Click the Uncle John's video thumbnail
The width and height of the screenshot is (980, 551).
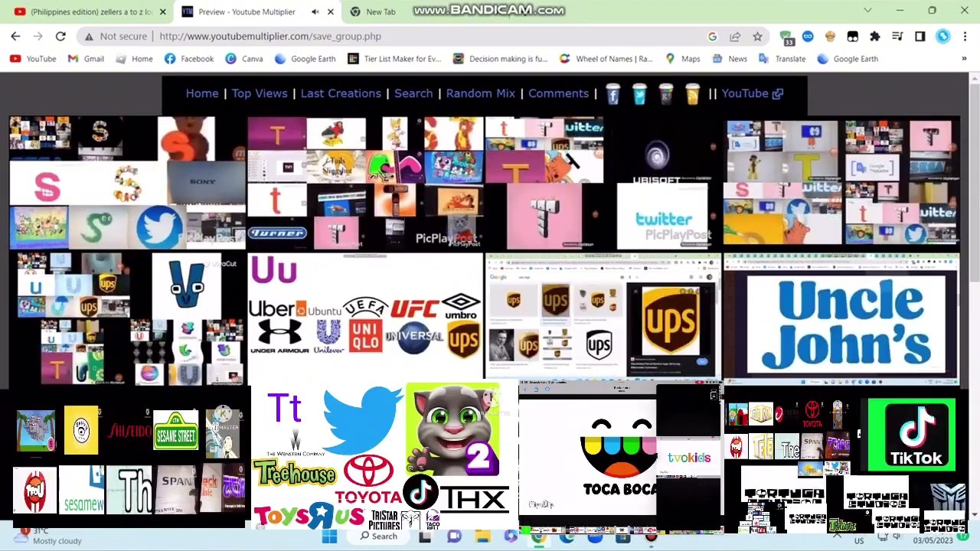841,318
